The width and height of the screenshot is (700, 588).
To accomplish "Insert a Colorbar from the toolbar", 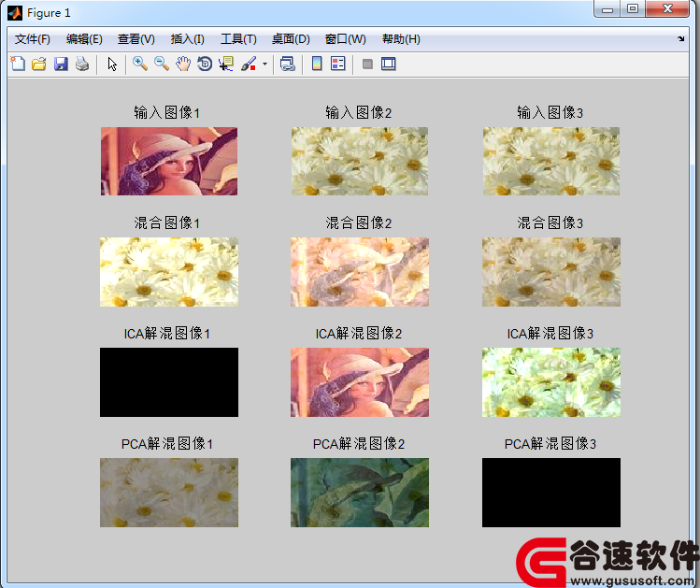I will pos(317,64).
